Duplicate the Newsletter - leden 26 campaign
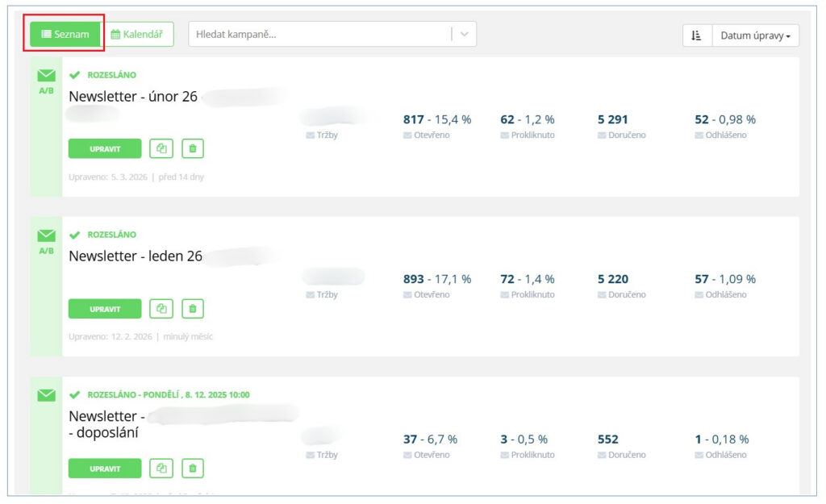This screenshot has height=504, width=826. point(161,308)
